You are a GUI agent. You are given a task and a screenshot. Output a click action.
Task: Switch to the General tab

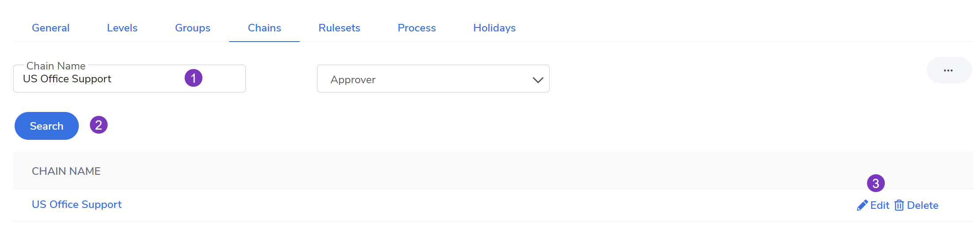click(50, 28)
